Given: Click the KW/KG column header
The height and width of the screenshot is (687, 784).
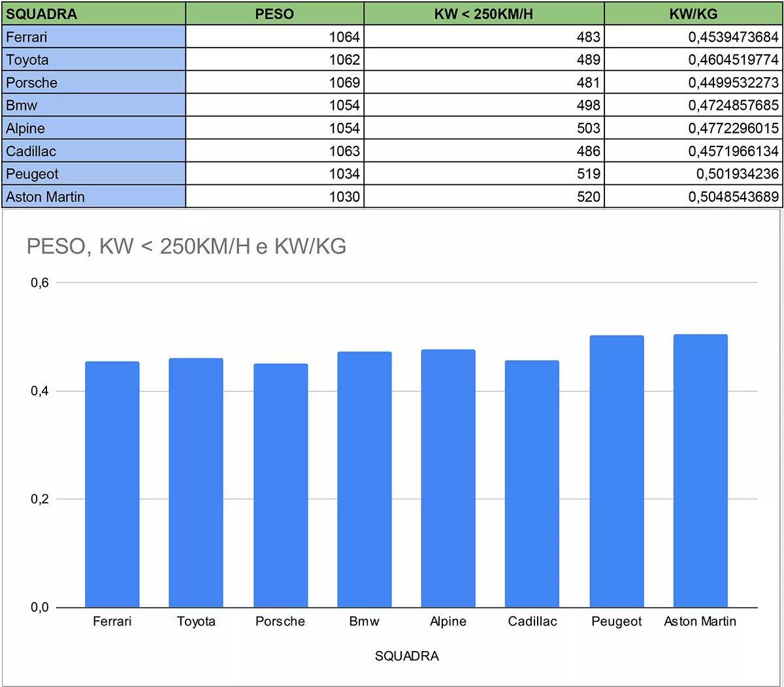Looking at the screenshot, I should [693, 14].
